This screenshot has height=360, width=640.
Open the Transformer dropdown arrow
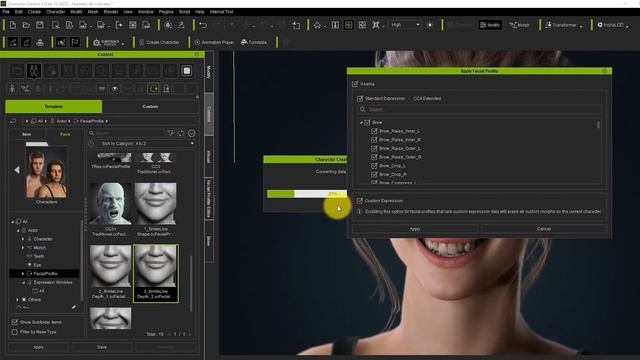coord(581,26)
